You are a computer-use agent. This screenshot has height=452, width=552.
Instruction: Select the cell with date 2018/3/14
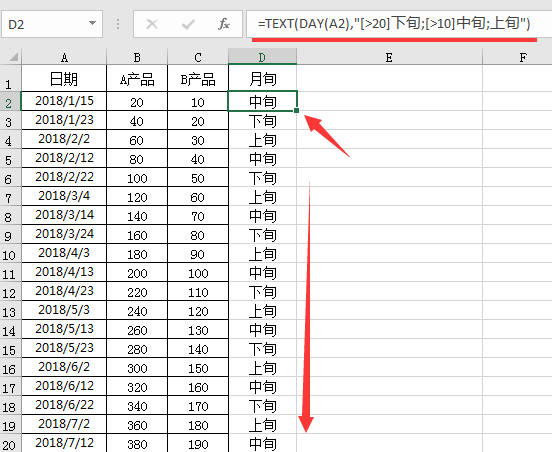coord(64,215)
